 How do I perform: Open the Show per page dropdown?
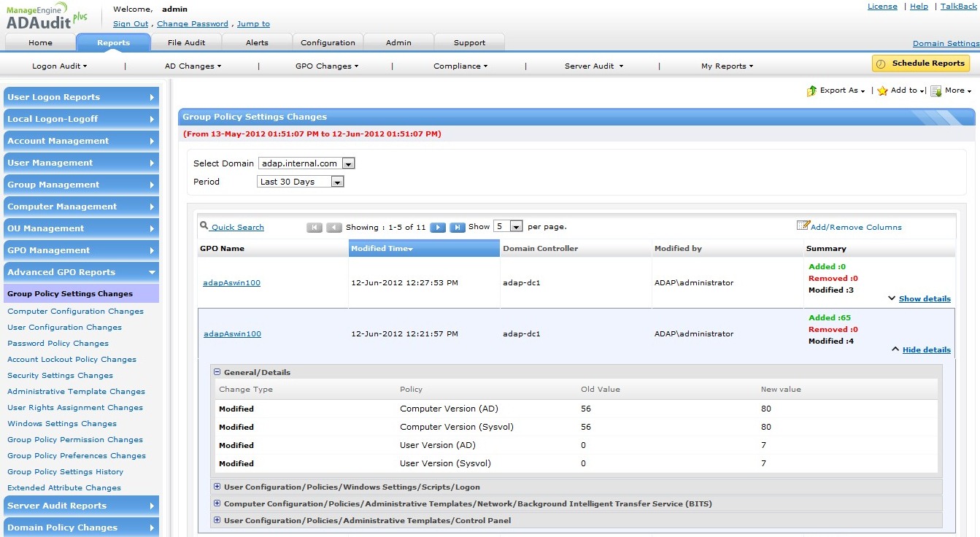pyautogui.click(x=508, y=226)
